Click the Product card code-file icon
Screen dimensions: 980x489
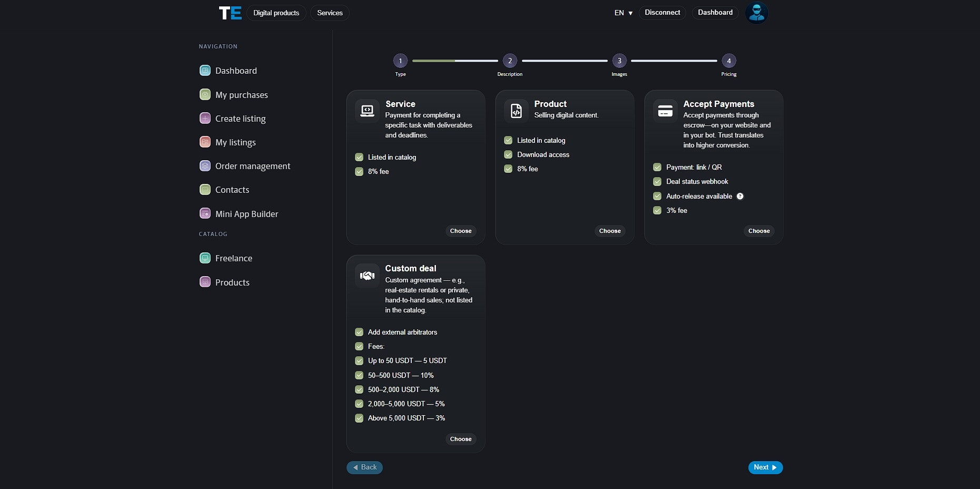coord(516,111)
